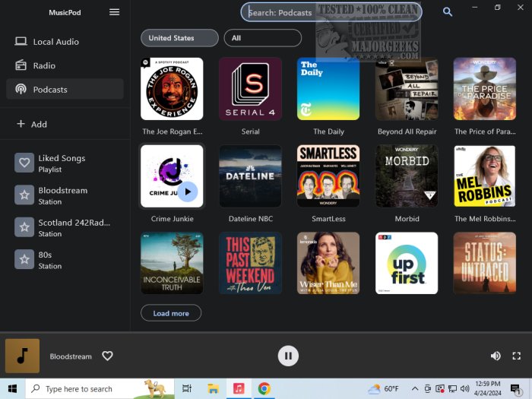Screen dimensions: 532x399
Task: Click the music note album art in player
Action: (22, 356)
